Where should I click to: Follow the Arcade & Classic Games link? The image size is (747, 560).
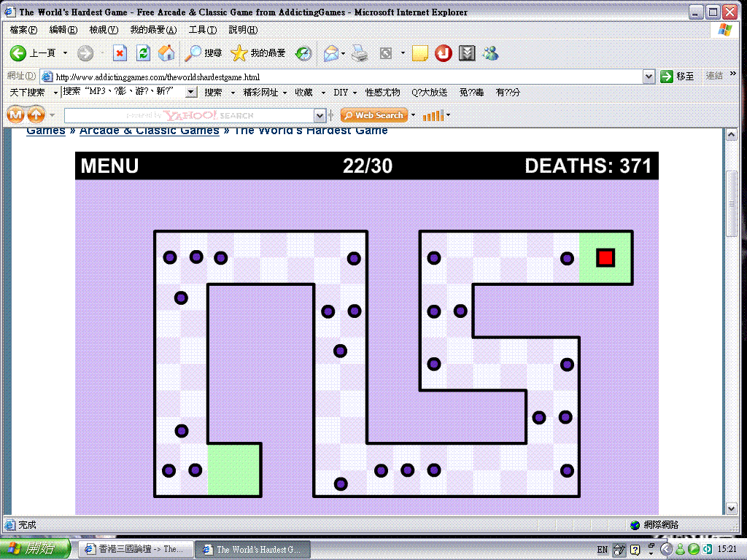149,131
